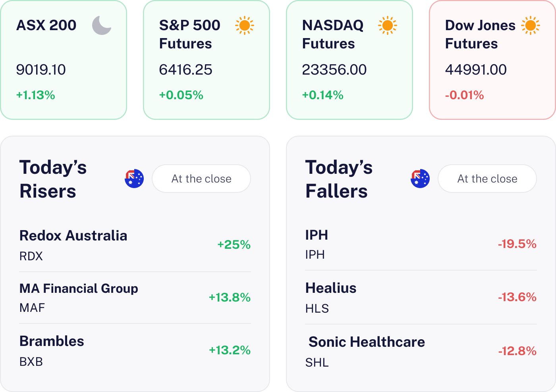The image size is (556, 392).
Task: Click the Dow Jones Futures -0.01% value
Action: click(464, 95)
